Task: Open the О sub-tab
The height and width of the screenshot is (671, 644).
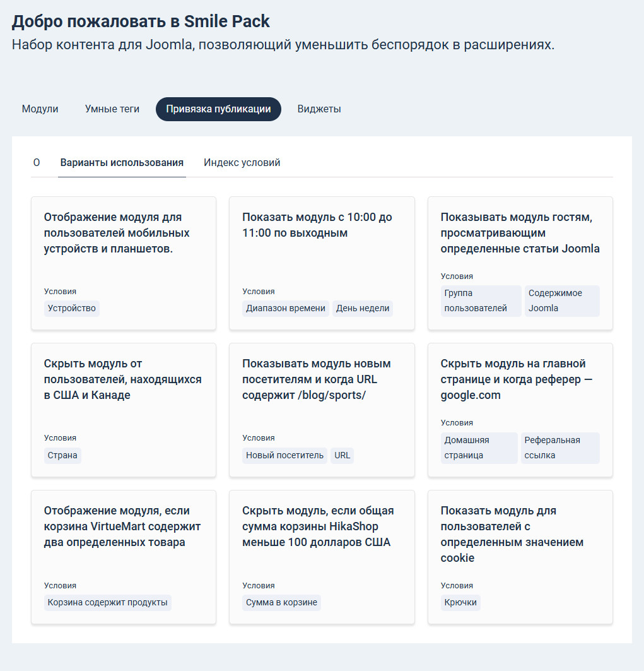Action: tap(37, 163)
